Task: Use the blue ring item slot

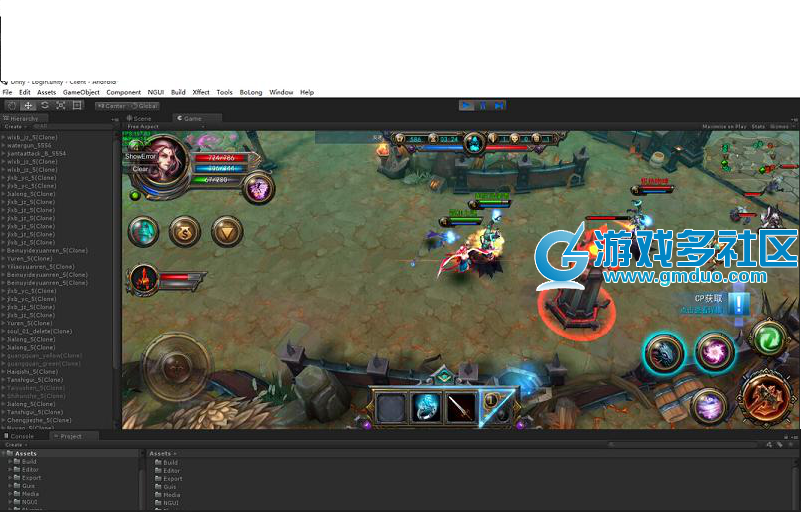Action: click(426, 408)
